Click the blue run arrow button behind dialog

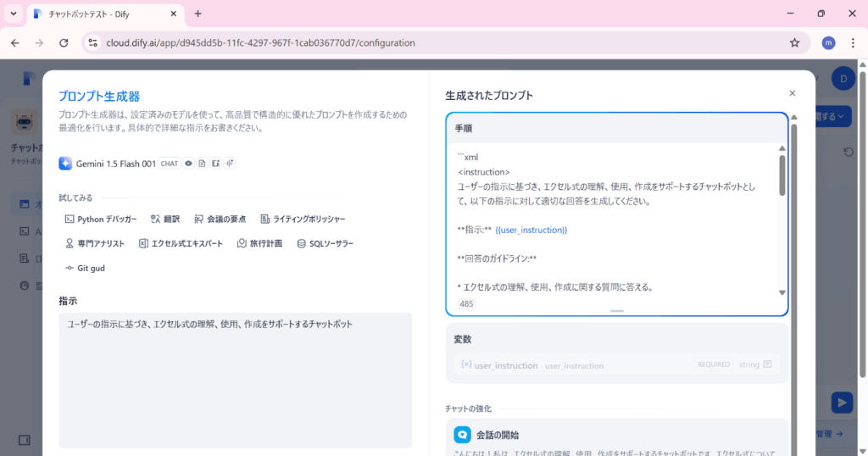(842, 403)
